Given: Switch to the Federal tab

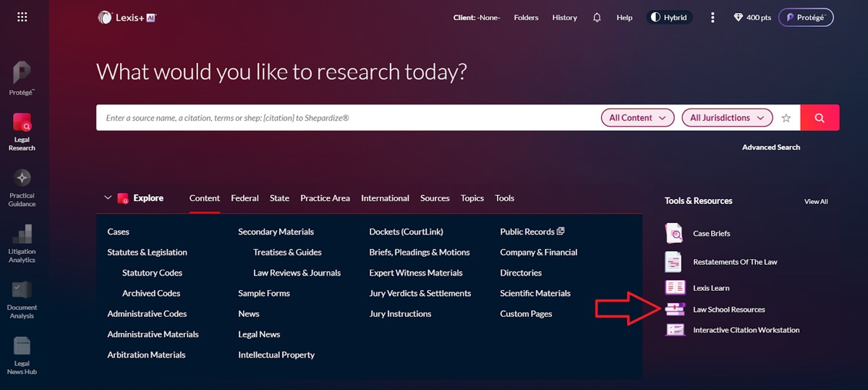Looking at the screenshot, I should pos(244,198).
